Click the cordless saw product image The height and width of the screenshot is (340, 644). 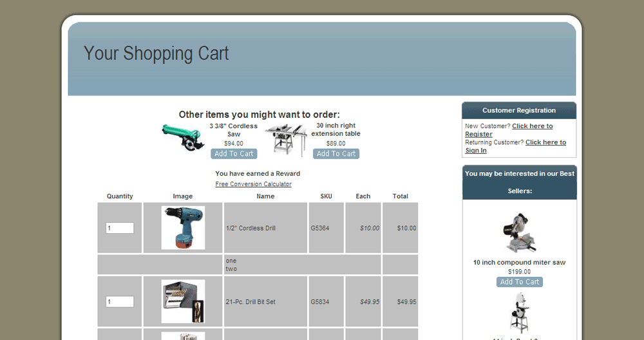tap(182, 137)
